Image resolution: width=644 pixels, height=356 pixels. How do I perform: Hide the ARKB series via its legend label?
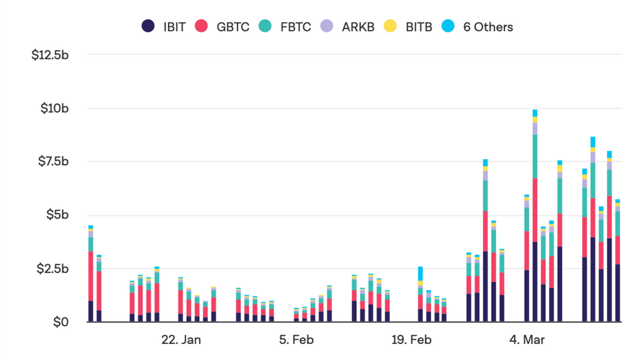(x=358, y=27)
